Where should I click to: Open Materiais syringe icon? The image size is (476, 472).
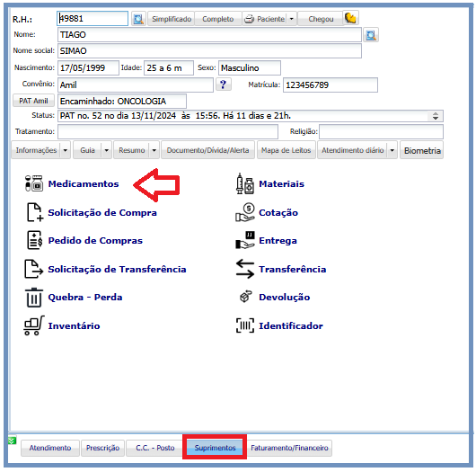[245, 183]
